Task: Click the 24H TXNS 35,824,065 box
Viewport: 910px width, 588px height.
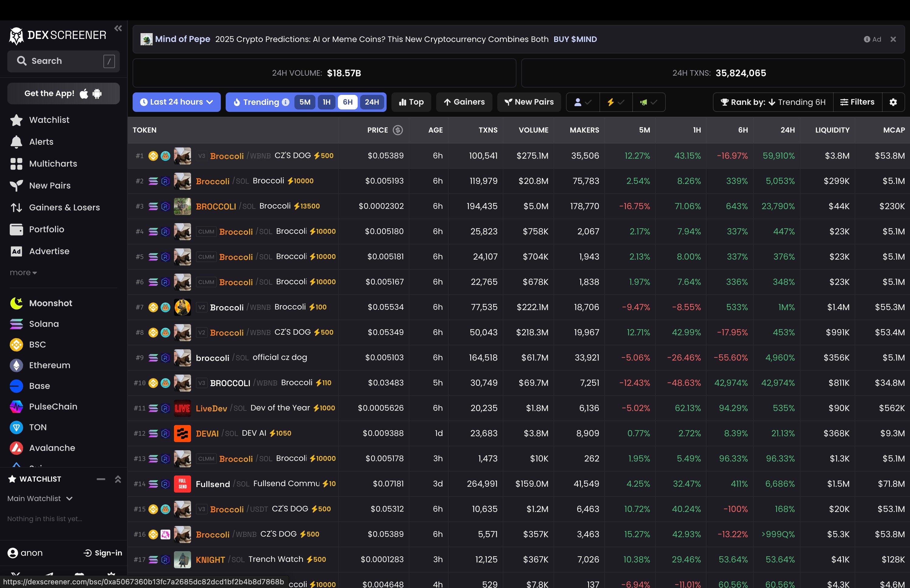Action: [713, 73]
